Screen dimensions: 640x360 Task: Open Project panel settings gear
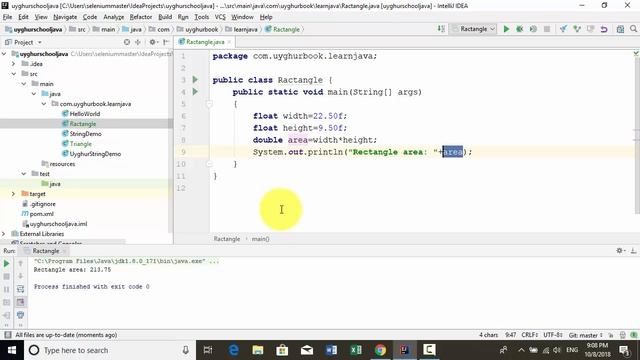click(153, 42)
